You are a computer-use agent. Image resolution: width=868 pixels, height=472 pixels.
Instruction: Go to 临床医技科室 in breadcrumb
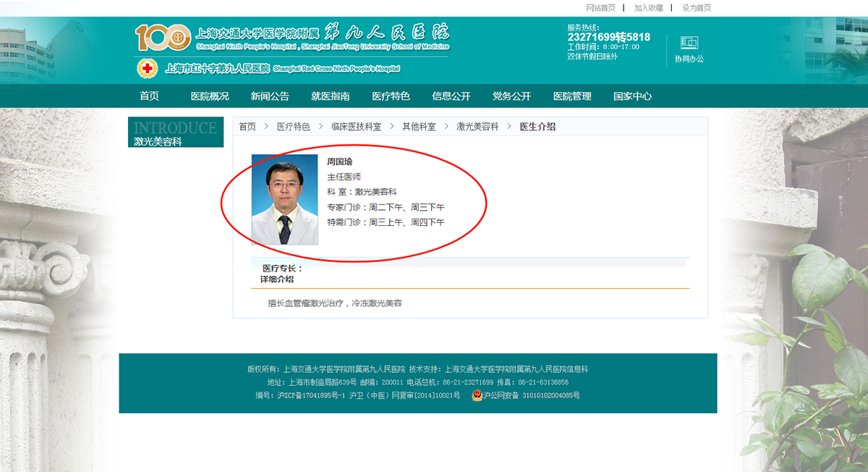click(356, 127)
